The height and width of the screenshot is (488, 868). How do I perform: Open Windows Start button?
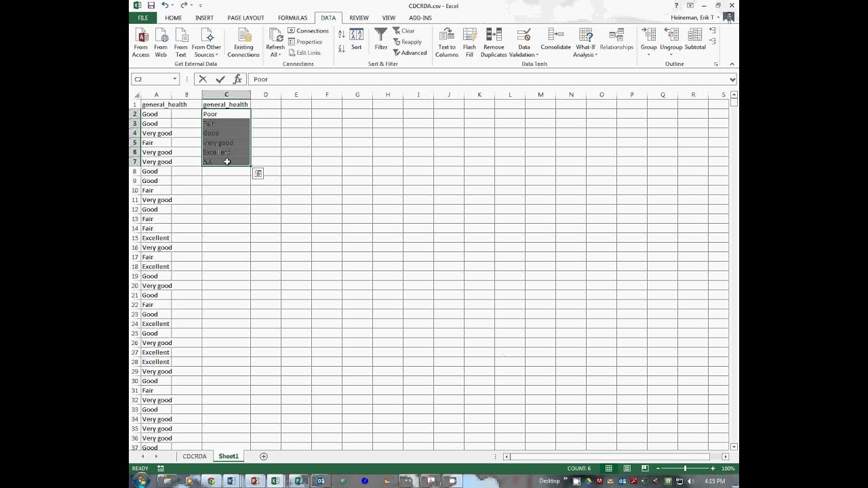click(141, 481)
